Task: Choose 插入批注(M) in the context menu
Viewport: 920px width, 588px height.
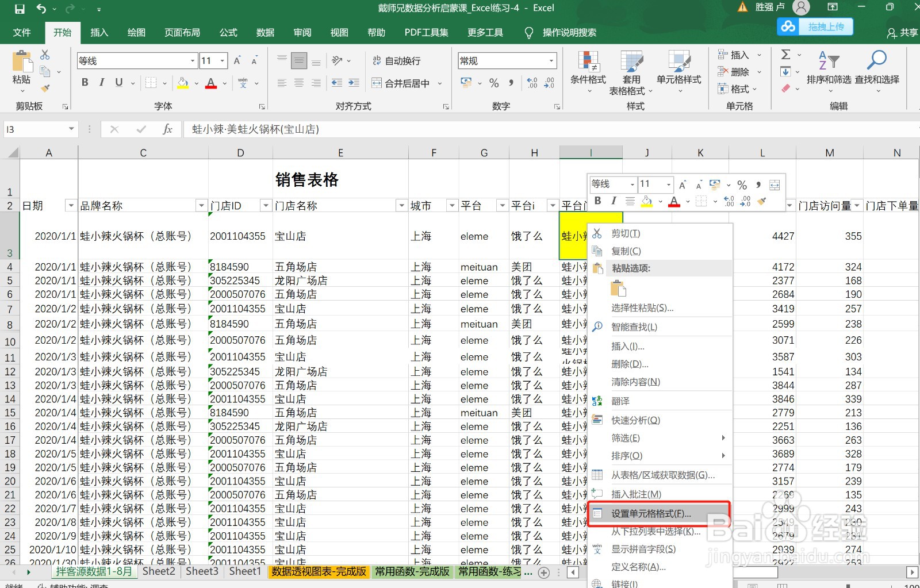Action: point(660,494)
